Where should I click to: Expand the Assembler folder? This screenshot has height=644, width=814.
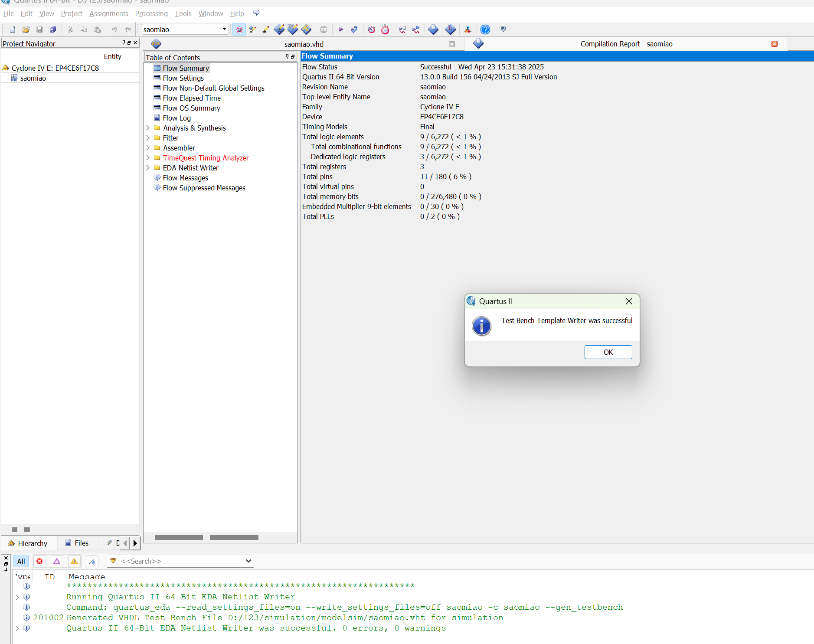148,148
